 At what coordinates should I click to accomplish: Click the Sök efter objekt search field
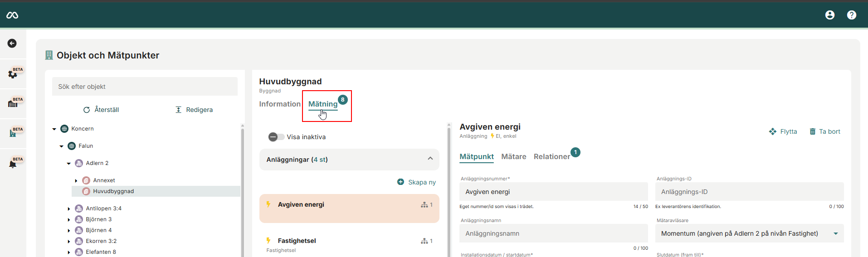[145, 87]
